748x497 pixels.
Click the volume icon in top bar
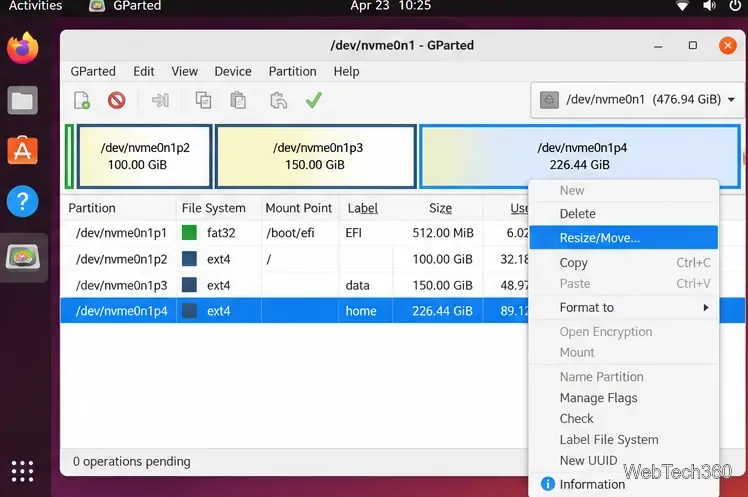coord(709,6)
